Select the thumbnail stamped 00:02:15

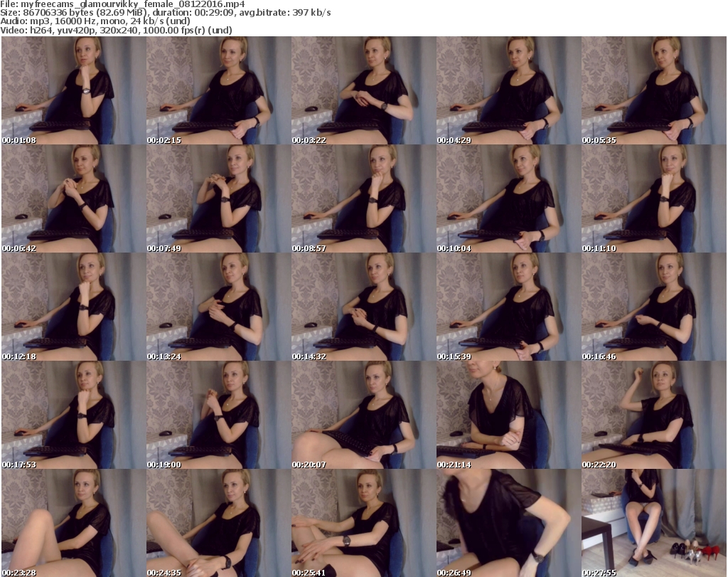coord(219,90)
